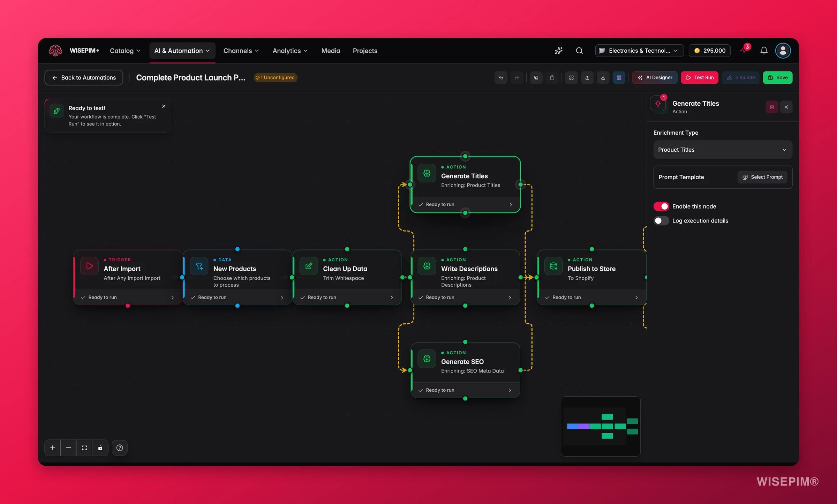Toggle the Enable this node switch
This screenshot has height=504, width=837.
click(661, 206)
